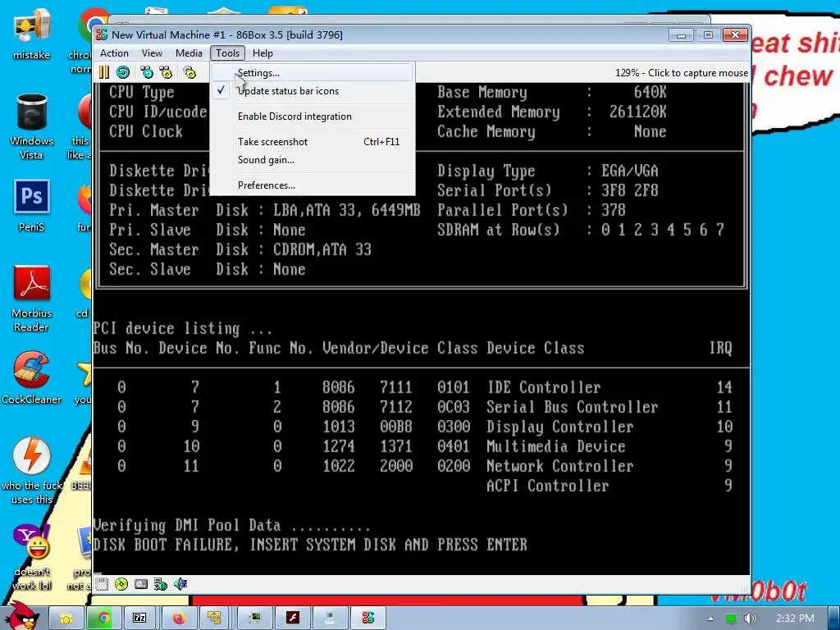Select the Windows Vista recycle bin icon
840x630 pixels.
point(32,127)
